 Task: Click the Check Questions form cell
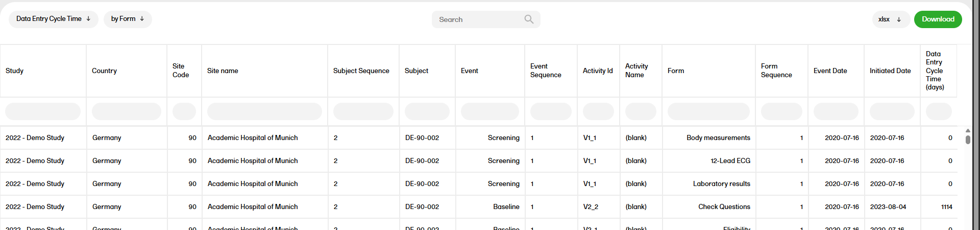coord(724,207)
